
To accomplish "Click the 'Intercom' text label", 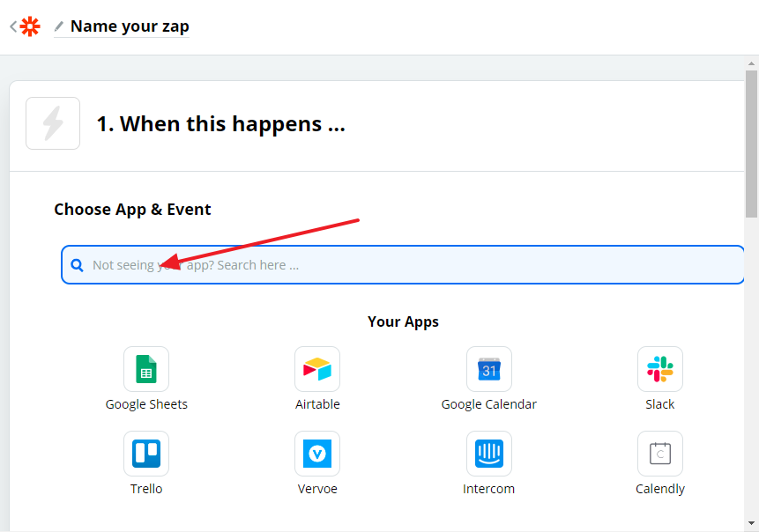I will [489, 489].
